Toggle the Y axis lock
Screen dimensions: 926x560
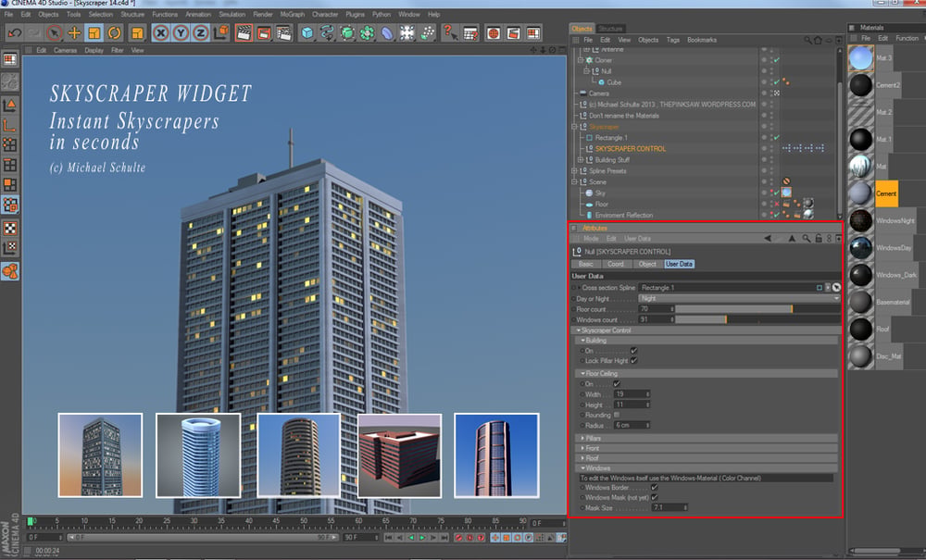pyautogui.click(x=181, y=33)
